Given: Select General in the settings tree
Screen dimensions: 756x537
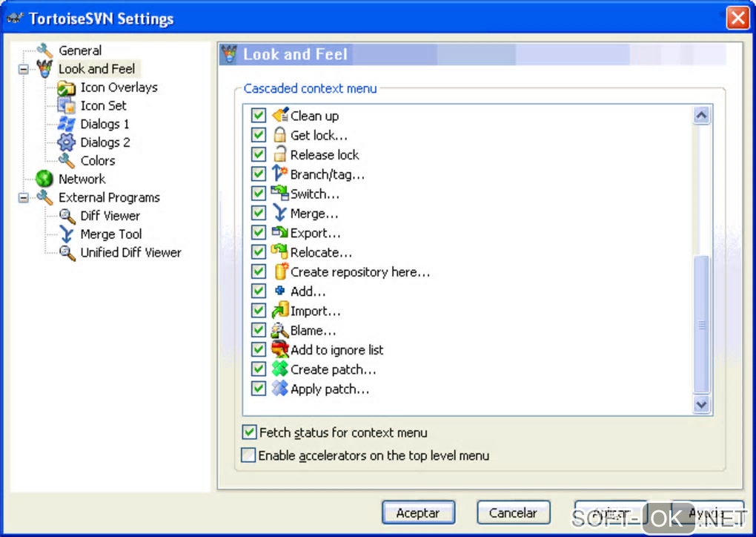Looking at the screenshot, I should click(x=80, y=50).
